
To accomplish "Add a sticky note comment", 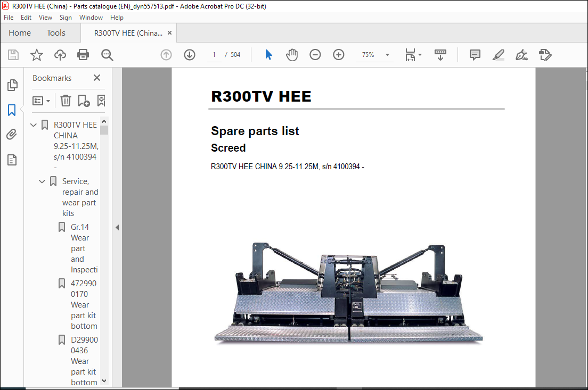I will 475,55.
